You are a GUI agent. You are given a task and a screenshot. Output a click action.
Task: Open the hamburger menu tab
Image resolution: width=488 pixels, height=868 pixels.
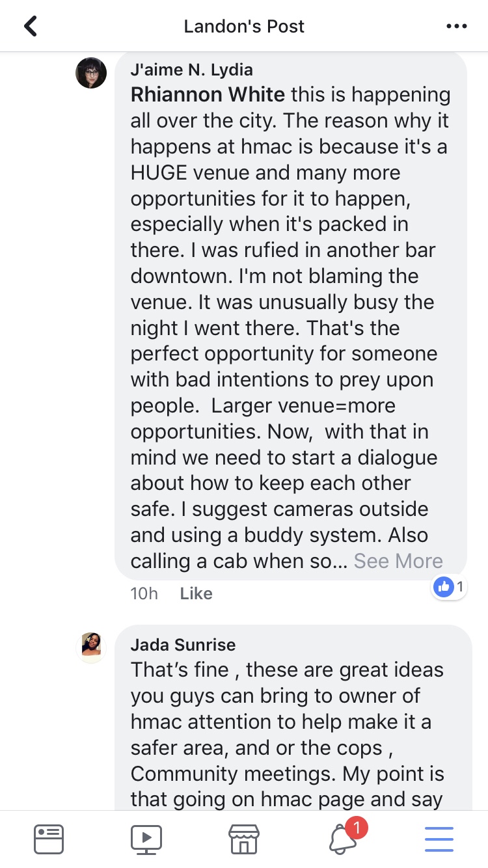click(x=439, y=839)
